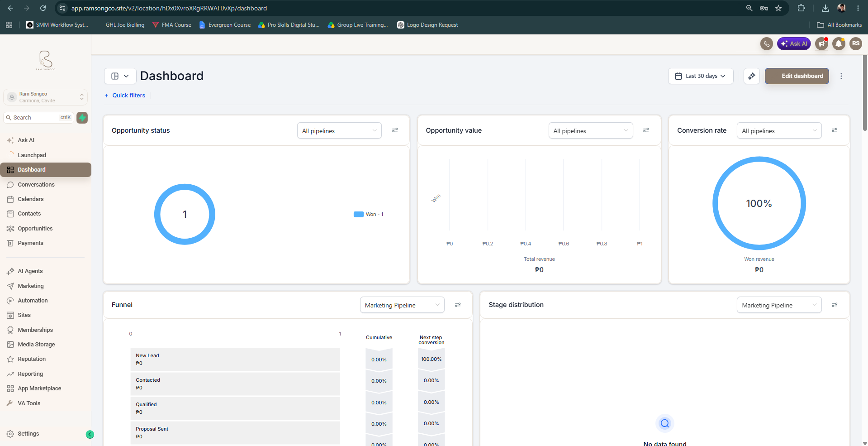
Task: Open AI Agents in sidebar
Action: pyautogui.click(x=45, y=271)
